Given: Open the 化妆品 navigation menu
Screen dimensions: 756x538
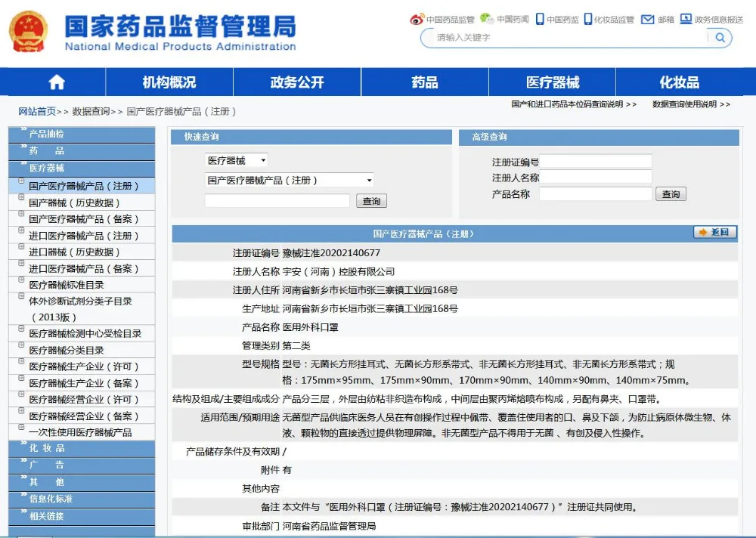Looking at the screenshot, I should [x=680, y=82].
